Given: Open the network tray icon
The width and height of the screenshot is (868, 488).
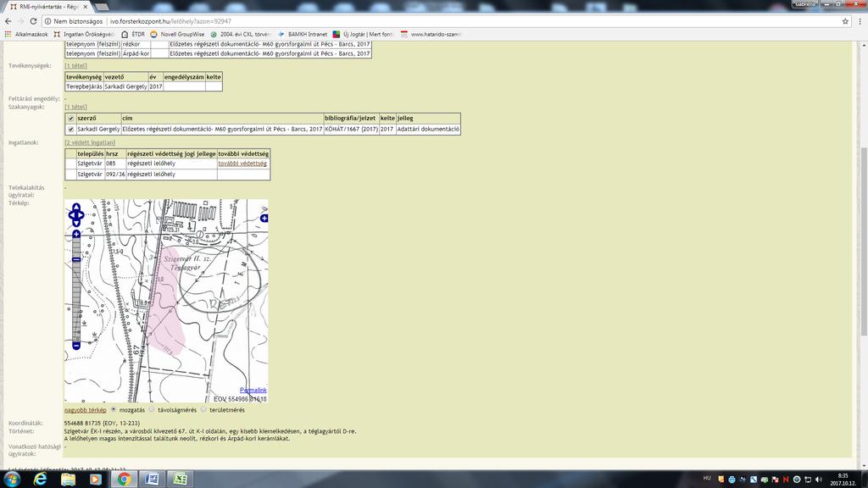Looking at the screenshot, I should coord(808,480).
